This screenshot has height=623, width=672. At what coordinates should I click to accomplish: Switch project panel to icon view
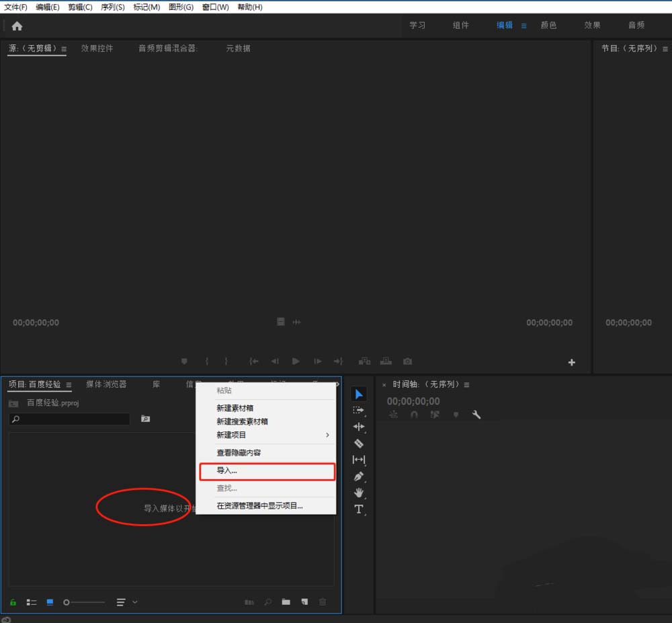tap(50, 602)
